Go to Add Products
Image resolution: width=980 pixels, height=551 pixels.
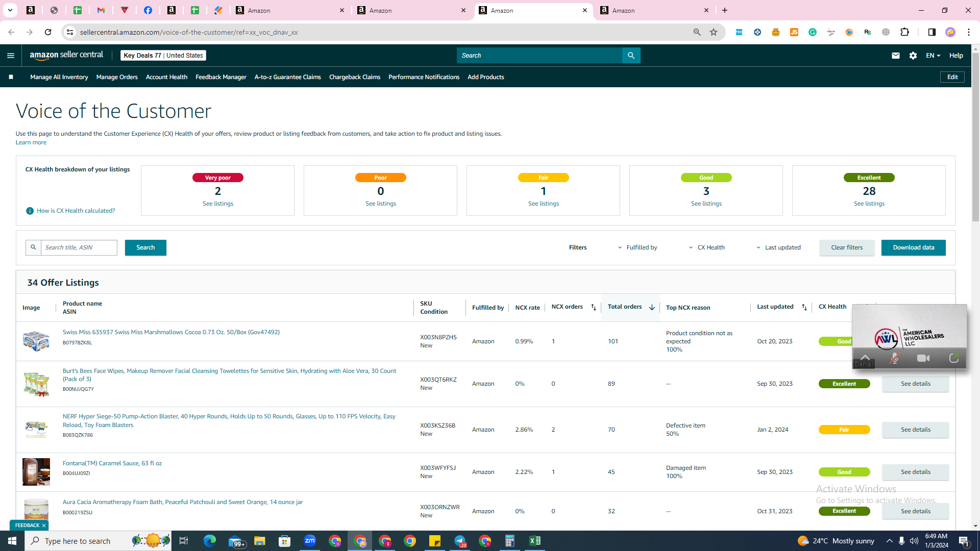(x=486, y=77)
